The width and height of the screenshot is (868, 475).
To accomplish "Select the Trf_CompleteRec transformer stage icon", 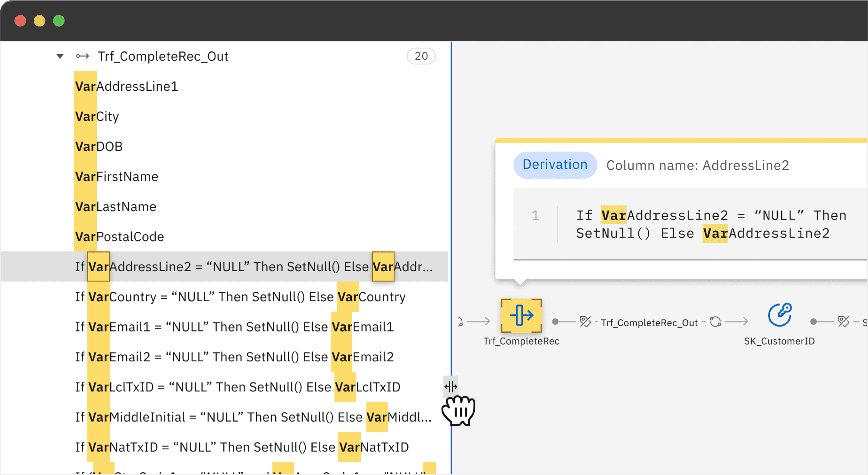I will 521,315.
